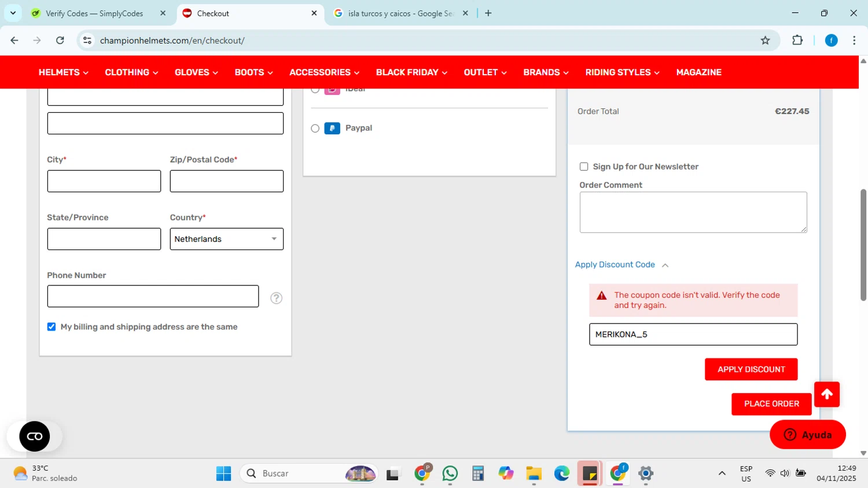Open a new browser tab
The height and width of the screenshot is (488, 868).
pyautogui.click(x=488, y=13)
